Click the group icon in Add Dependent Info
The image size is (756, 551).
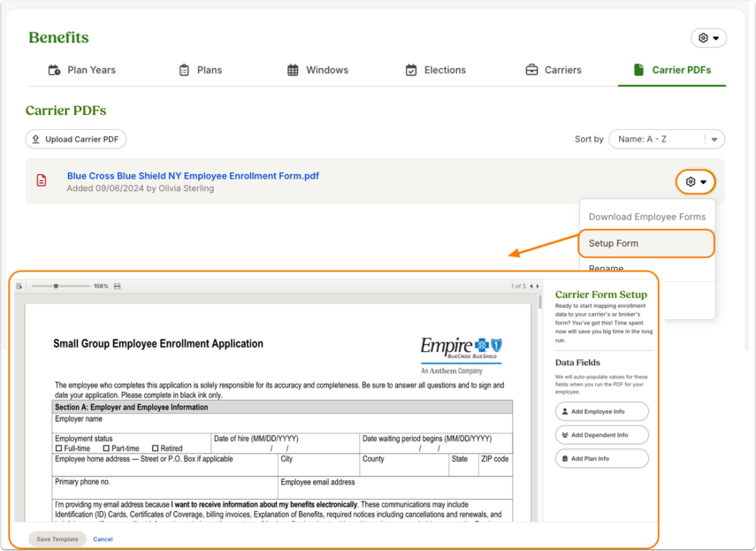(x=565, y=435)
